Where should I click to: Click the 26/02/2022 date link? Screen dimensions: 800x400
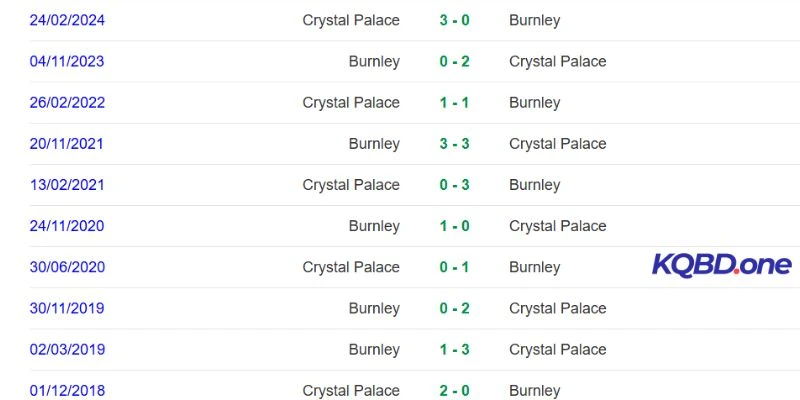coord(67,102)
